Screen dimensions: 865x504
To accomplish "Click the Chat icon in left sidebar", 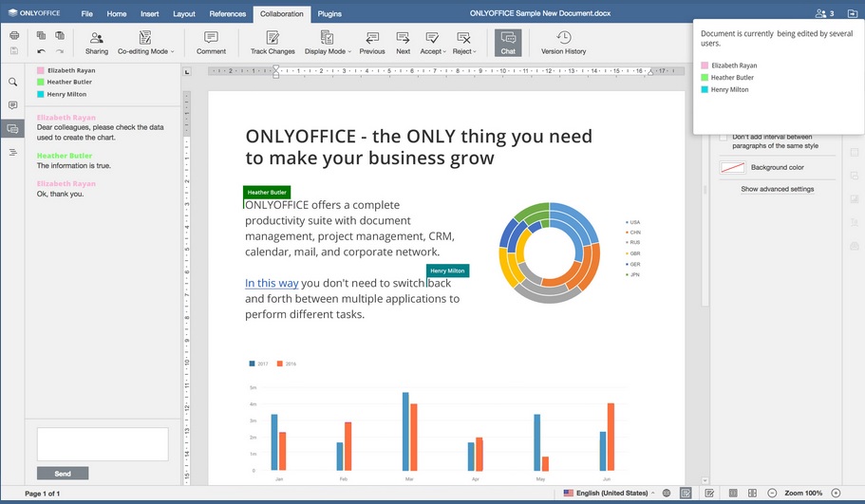I will click(x=12, y=129).
